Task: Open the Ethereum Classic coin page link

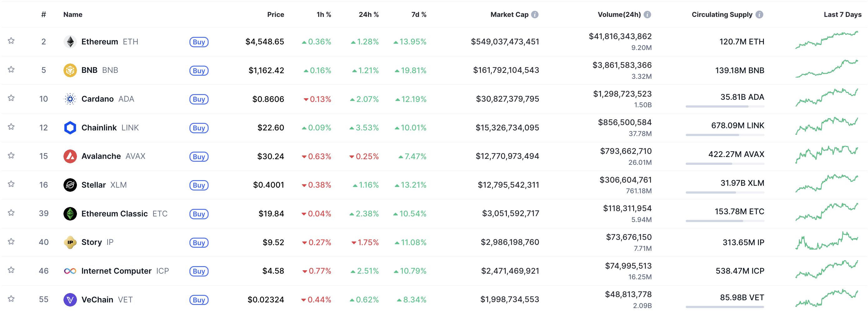Action: [x=114, y=214]
